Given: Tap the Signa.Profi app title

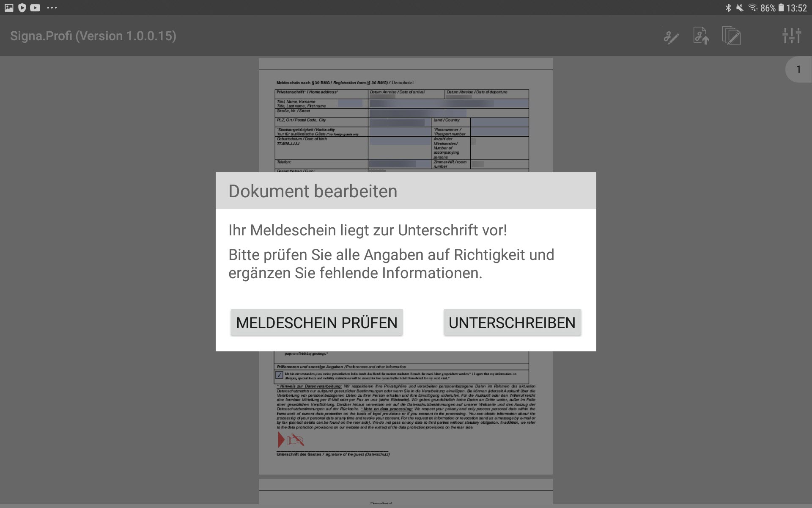Looking at the screenshot, I should 93,36.
